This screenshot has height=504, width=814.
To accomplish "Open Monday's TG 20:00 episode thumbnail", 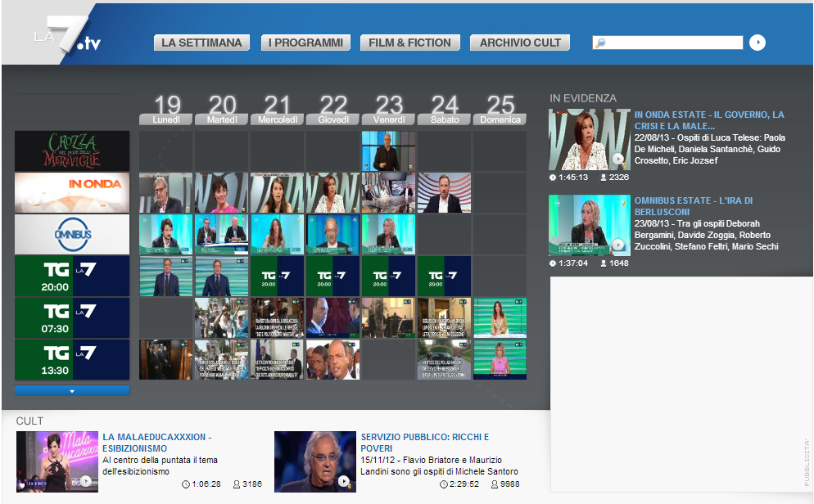I will click(x=166, y=277).
